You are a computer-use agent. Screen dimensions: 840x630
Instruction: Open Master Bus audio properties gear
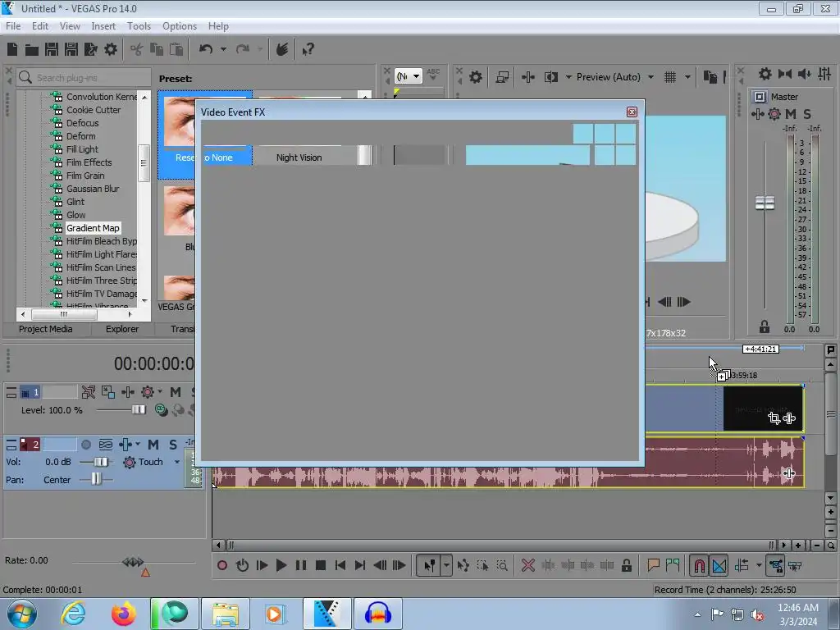[x=765, y=74]
